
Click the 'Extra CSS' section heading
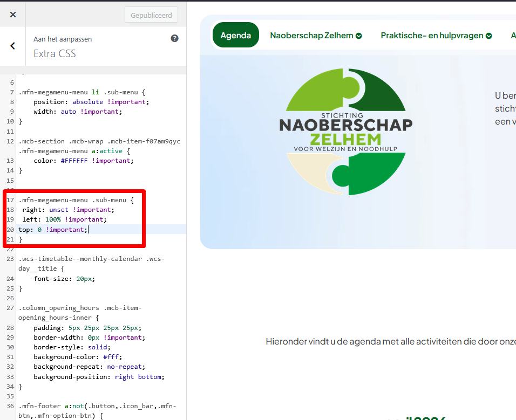(55, 53)
